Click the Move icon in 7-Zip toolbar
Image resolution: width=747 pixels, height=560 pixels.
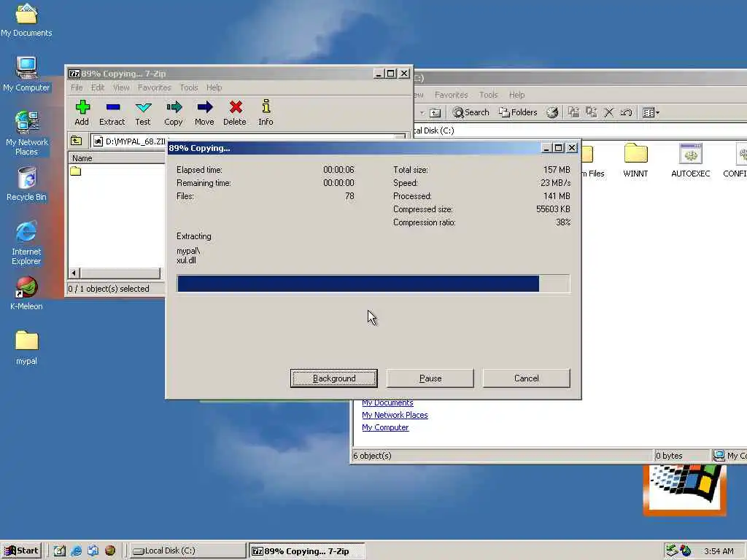[x=204, y=113]
